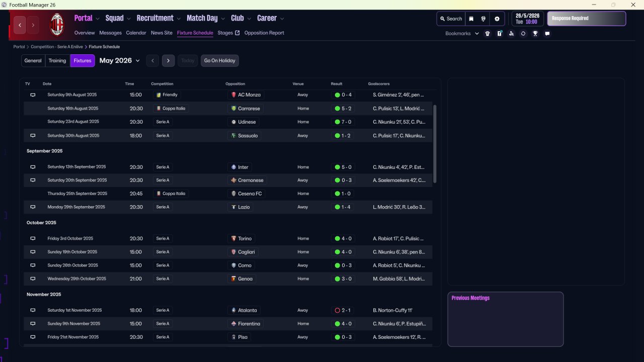Click the Response Required button
This screenshot has width=644, height=362.
(x=587, y=19)
